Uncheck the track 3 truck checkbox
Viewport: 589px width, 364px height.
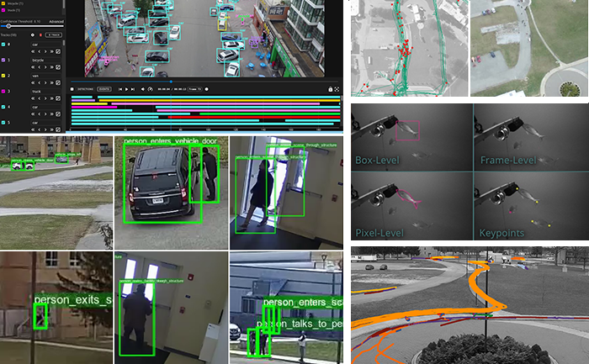coord(3,91)
